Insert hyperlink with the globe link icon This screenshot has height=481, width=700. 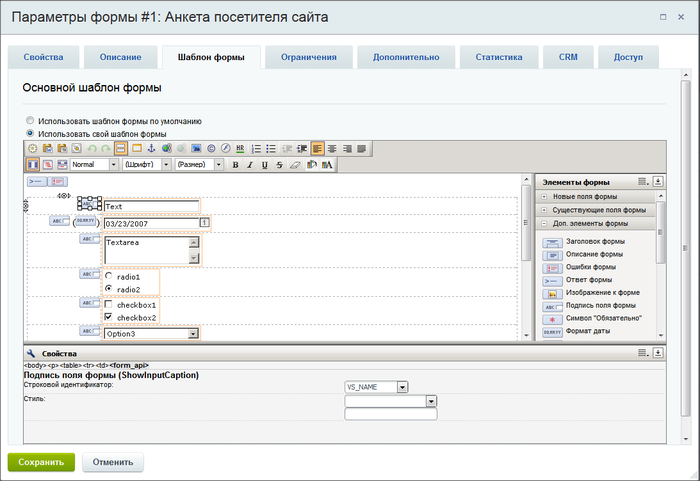[x=167, y=149]
